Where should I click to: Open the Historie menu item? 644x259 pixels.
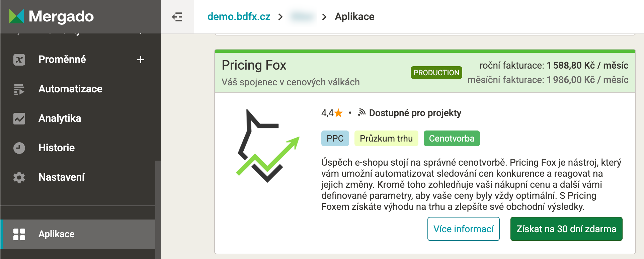coord(57,148)
